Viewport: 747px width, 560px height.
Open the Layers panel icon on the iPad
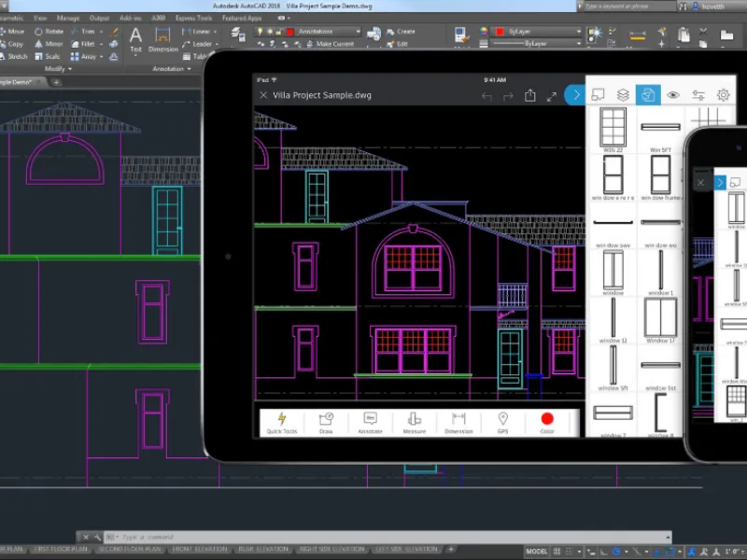(623, 95)
